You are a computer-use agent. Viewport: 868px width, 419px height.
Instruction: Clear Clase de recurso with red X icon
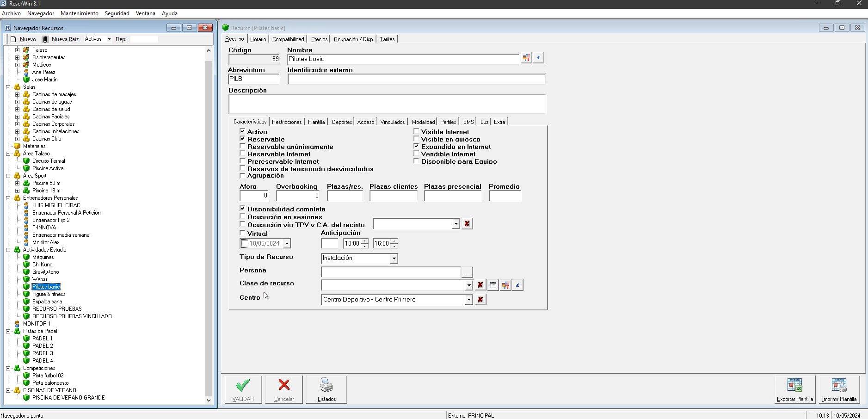point(480,285)
